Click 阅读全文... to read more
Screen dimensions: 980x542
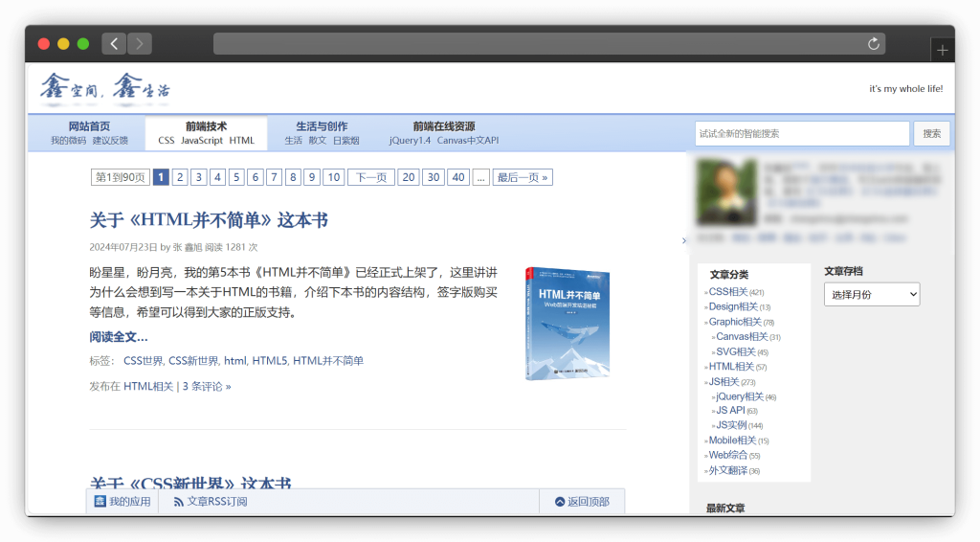(x=119, y=337)
